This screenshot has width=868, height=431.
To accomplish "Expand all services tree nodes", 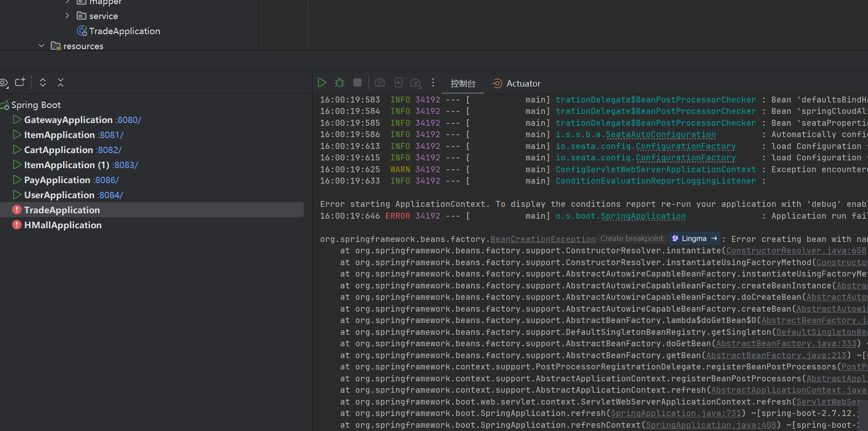I will click(x=43, y=82).
